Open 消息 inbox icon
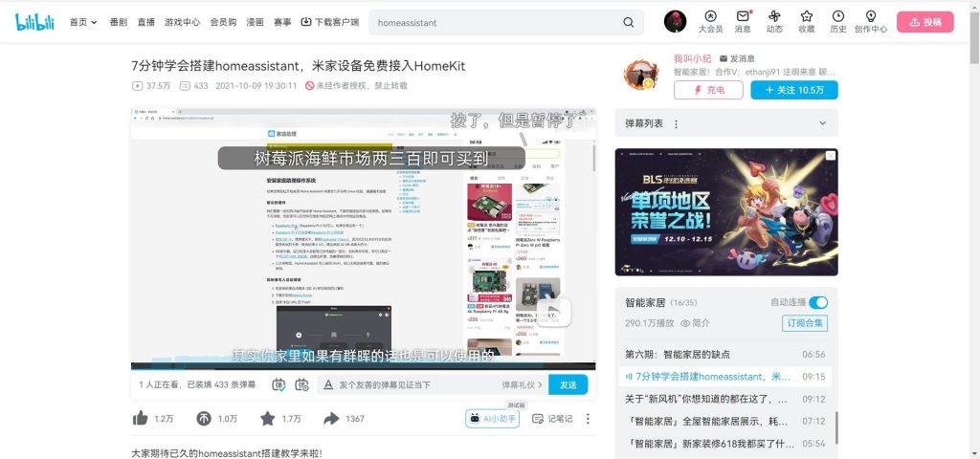The image size is (980, 459). pyautogui.click(x=743, y=22)
